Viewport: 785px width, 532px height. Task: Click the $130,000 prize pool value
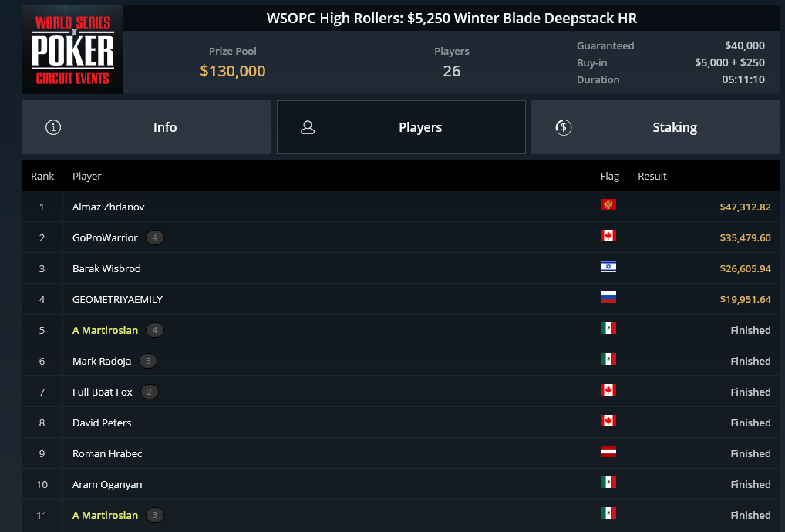[x=233, y=71]
